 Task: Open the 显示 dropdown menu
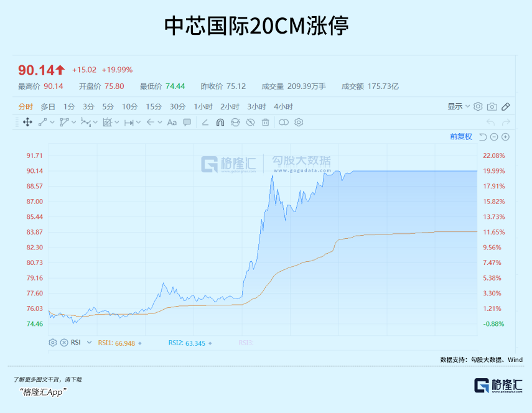(x=459, y=106)
